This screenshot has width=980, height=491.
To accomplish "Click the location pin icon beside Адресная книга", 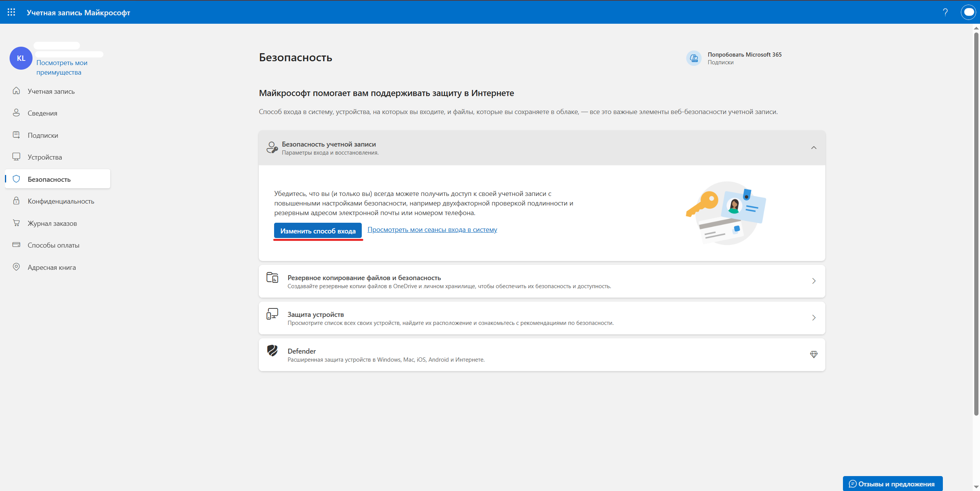I will click(16, 267).
